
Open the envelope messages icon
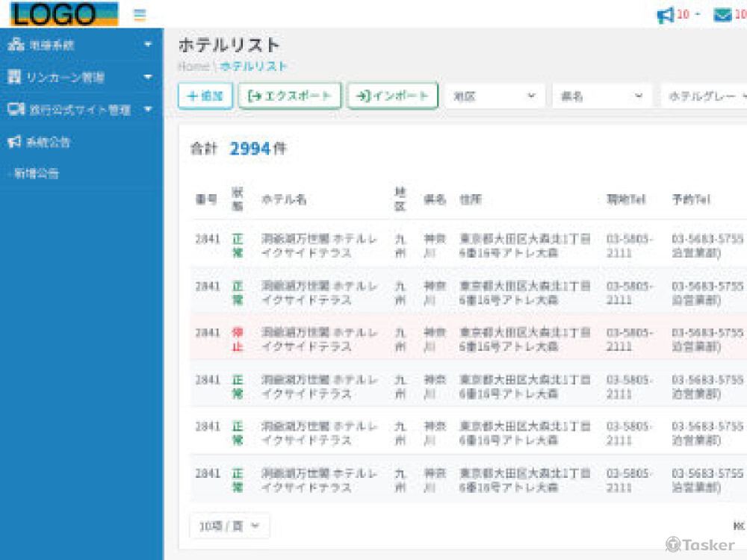click(722, 15)
